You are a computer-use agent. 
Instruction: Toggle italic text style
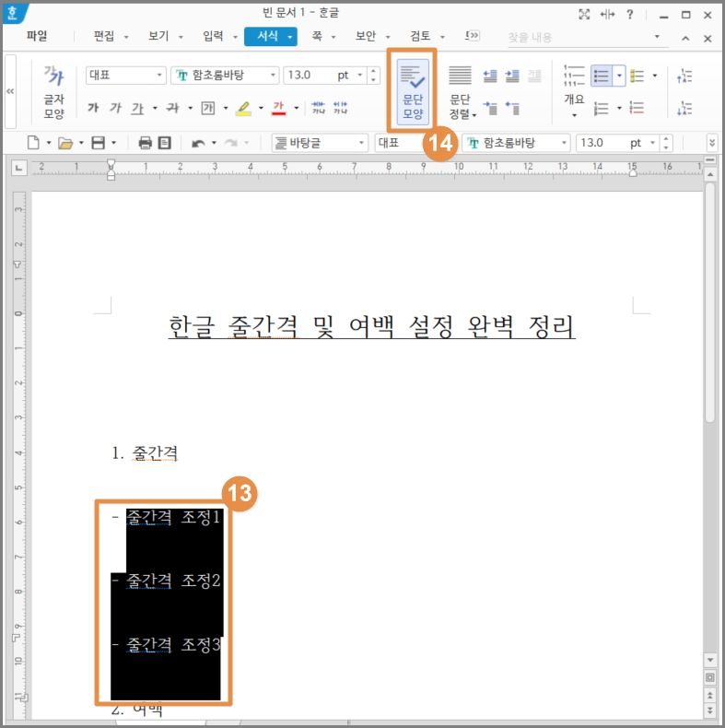point(115,108)
